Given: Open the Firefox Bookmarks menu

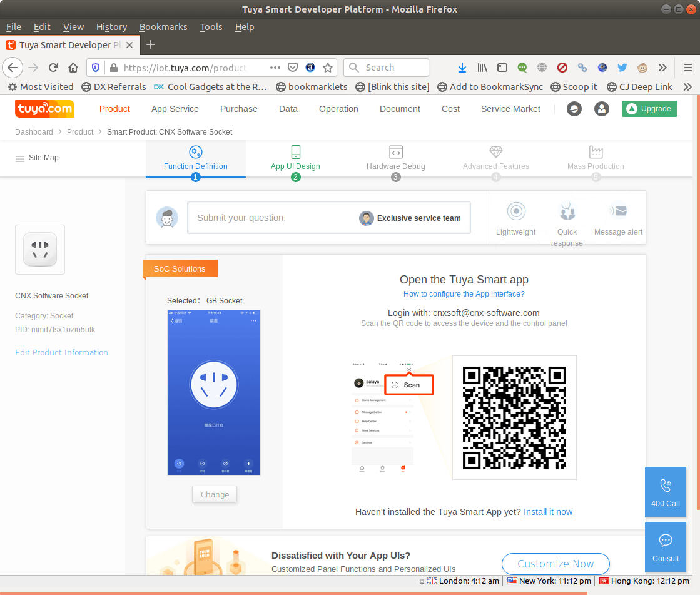Looking at the screenshot, I should (x=163, y=27).
